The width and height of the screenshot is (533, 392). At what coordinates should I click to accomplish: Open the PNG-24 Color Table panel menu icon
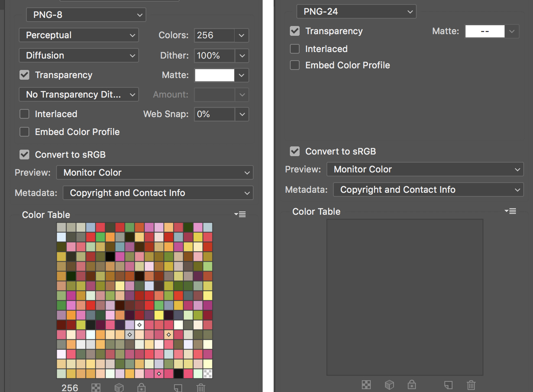pyautogui.click(x=511, y=211)
